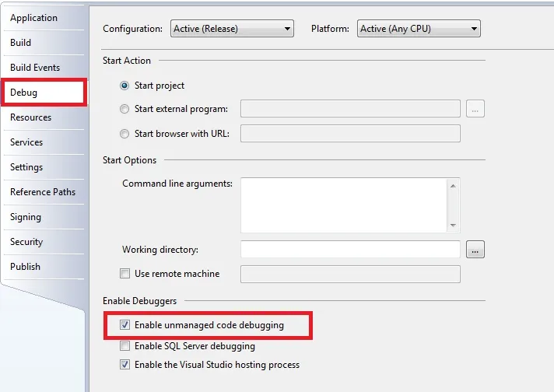Select the Resources tab

(x=31, y=117)
